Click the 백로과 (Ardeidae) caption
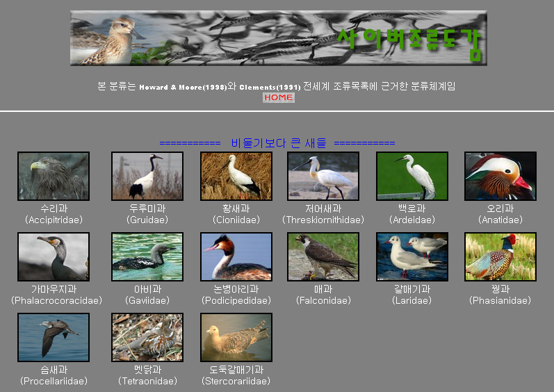This screenshot has width=554, height=392. point(412,214)
